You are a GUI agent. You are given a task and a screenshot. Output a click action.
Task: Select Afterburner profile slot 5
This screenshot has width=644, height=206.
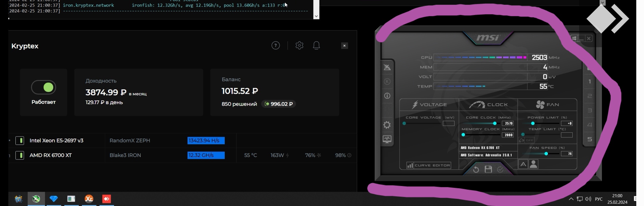pyautogui.click(x=590, y=139)
